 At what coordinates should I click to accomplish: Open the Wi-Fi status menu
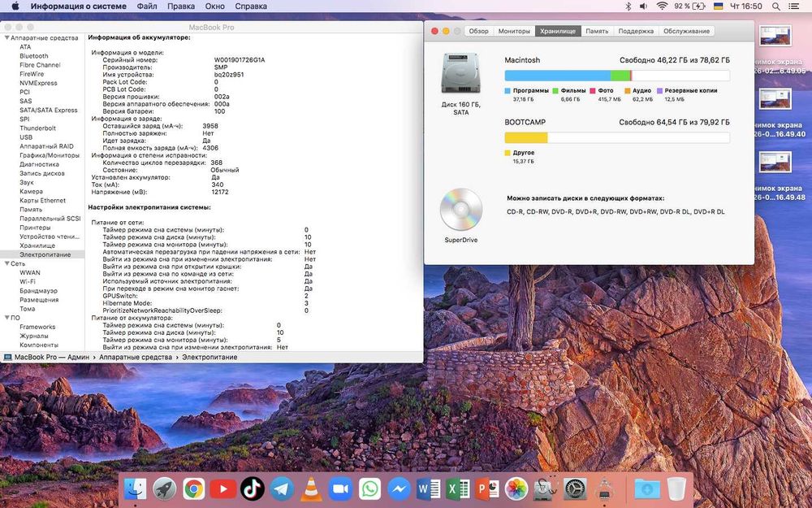(x=661, y=7)
